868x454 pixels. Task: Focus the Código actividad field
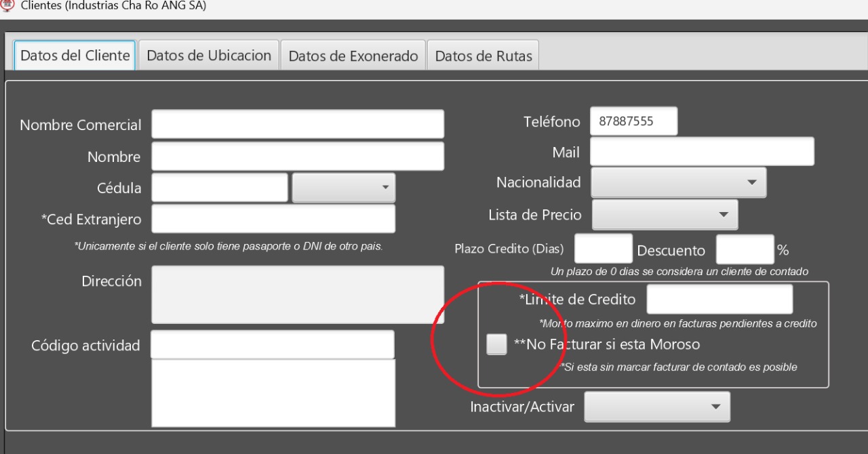pos(272,345)
